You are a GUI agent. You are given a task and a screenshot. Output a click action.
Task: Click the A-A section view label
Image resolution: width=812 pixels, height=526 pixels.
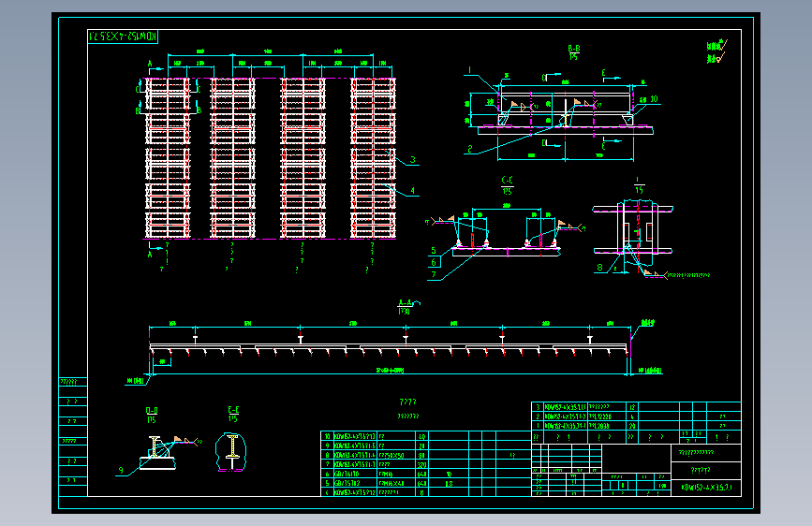pyautogui.click(x=405, y=303)
